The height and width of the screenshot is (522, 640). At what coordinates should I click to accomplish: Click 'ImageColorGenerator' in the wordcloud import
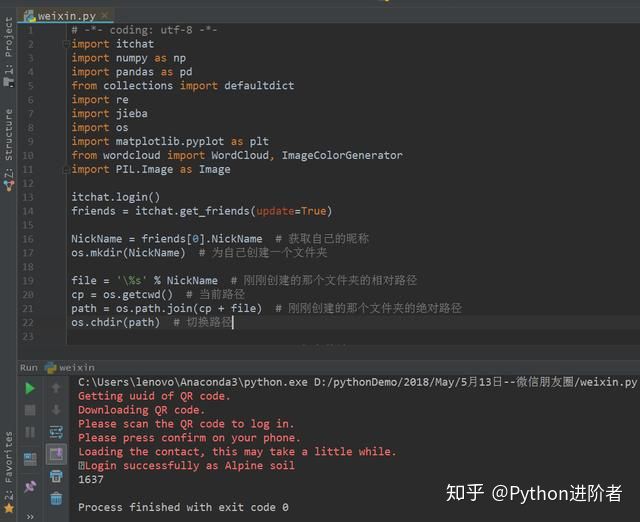[x=342, y=155]
